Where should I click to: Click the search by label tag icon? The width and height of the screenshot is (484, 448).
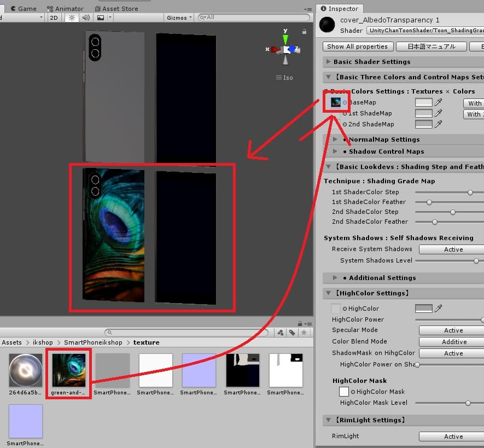point(292,333)
